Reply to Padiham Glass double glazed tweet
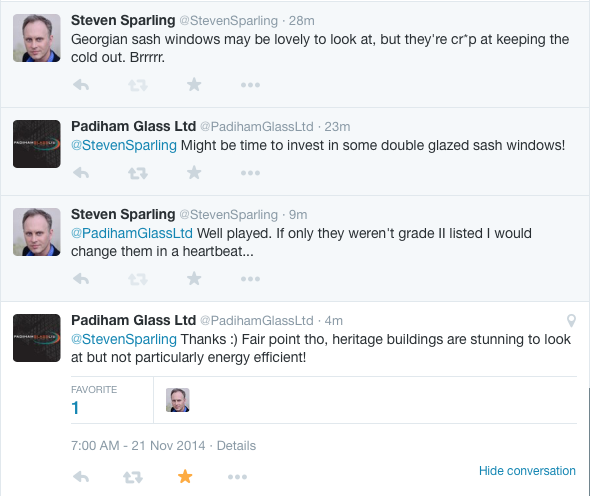 [x=81, y=173]
